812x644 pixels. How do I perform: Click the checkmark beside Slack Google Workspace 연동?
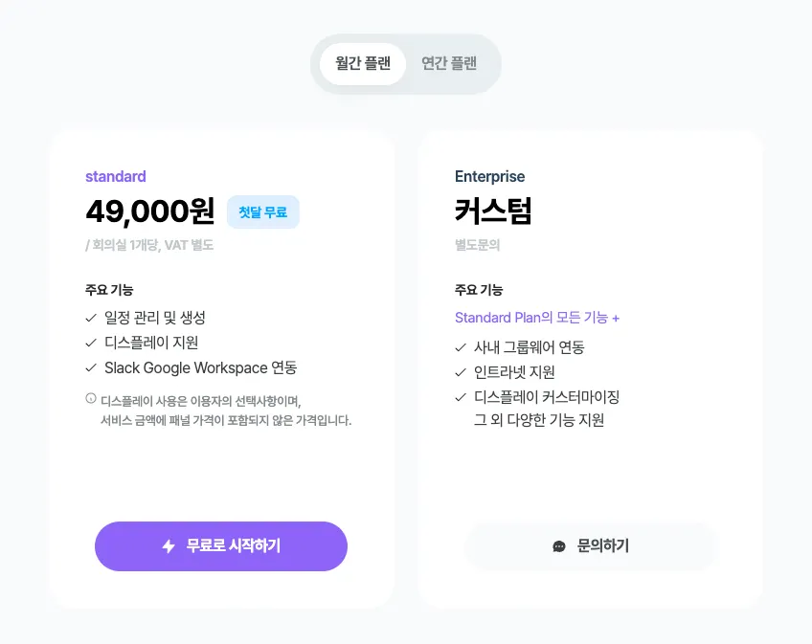click(91, 367)
